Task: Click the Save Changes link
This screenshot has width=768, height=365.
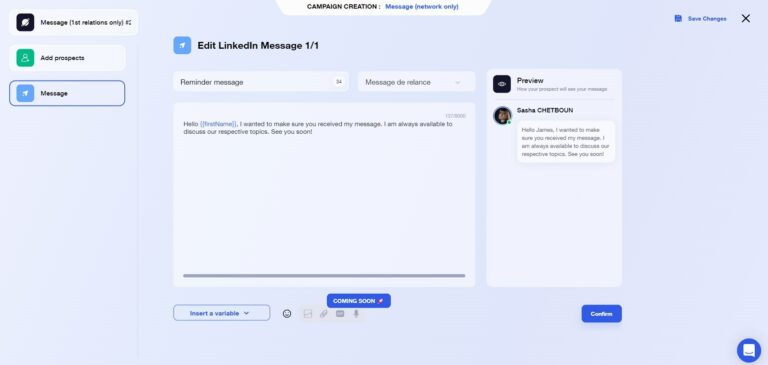Action: point(707,19)
